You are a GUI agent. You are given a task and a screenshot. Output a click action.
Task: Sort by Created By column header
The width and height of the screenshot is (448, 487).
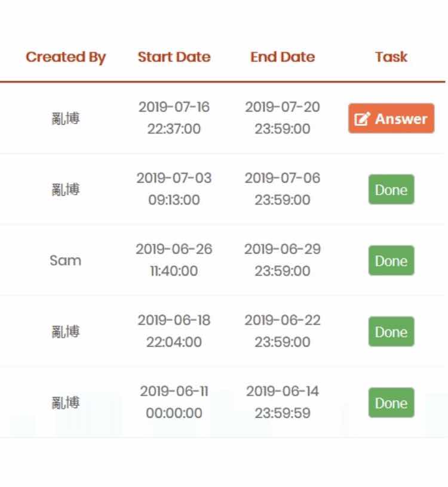click(66, 57)
